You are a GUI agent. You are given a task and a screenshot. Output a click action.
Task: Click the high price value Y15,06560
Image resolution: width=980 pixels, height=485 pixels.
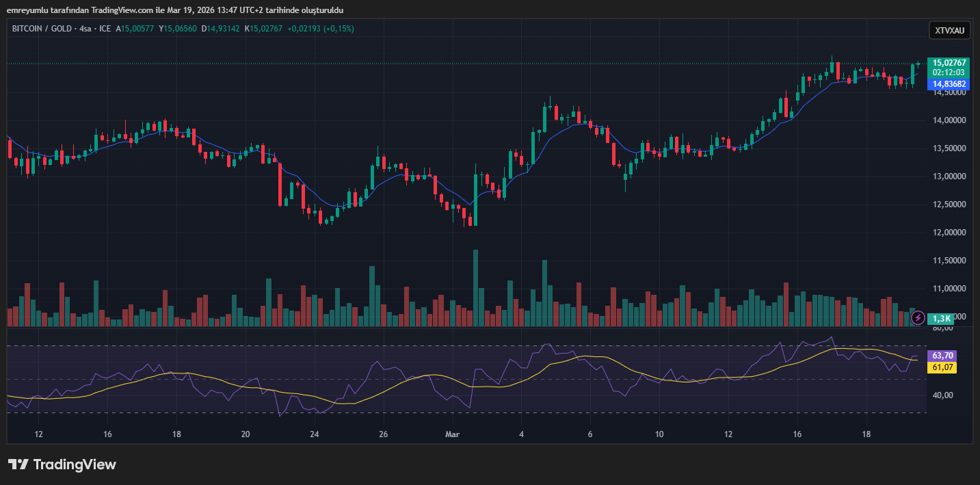click(177, 29)
